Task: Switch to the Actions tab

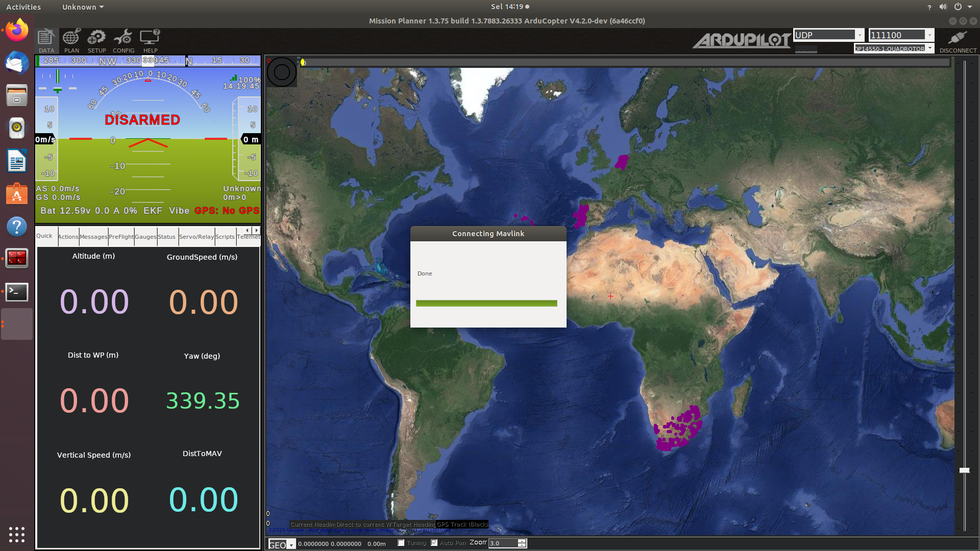Action: pos(68,236)
